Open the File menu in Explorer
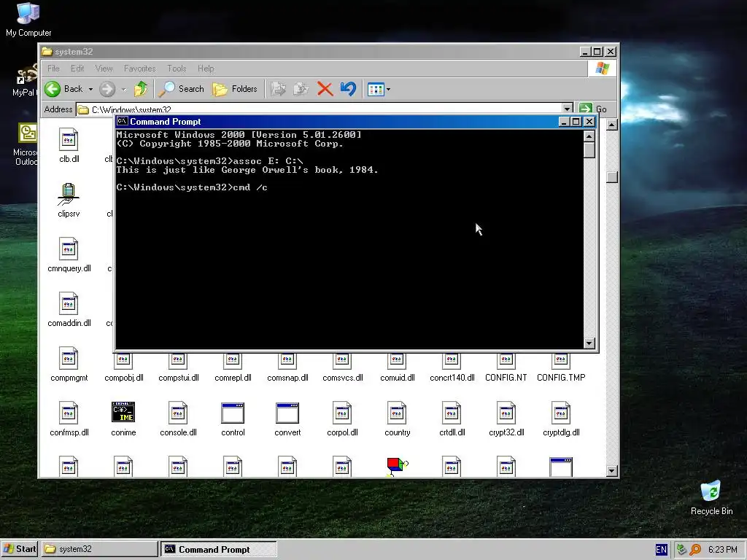The image size is (747, 560). (x=53, y=69)
